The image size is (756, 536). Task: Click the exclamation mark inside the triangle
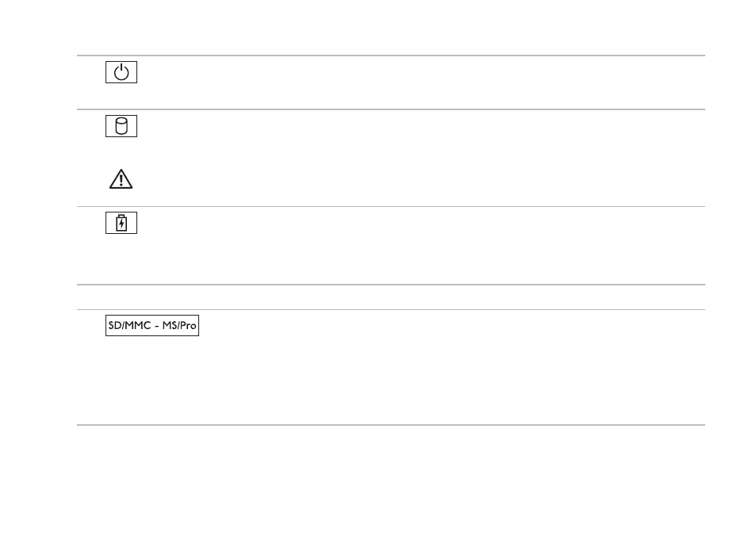coord(121,180)
